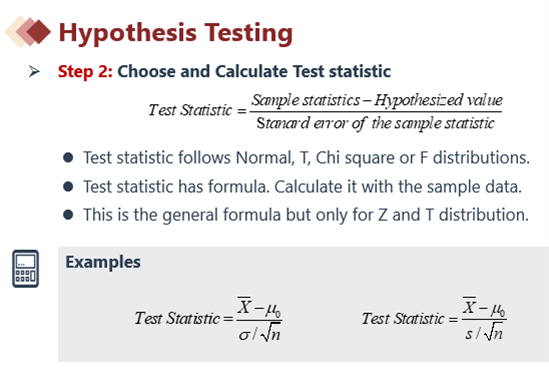The width and height of the screenshot is (549, 368).
Task: Click the calculator icon beside Examples
Action: (26, 269)
